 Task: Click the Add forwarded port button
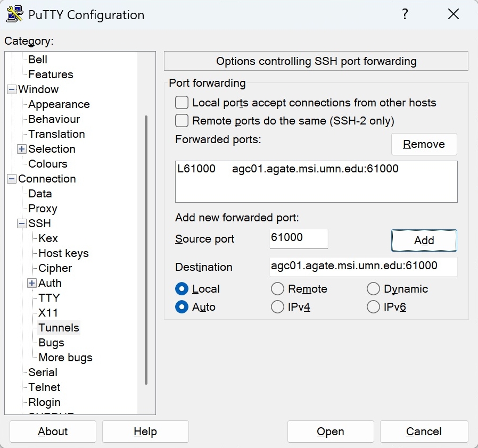coord(424,240)
